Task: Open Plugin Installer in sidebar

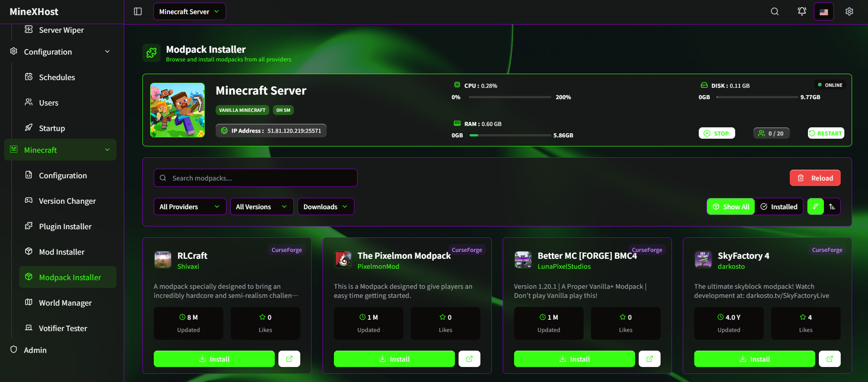Action: [x=68, y=226]
